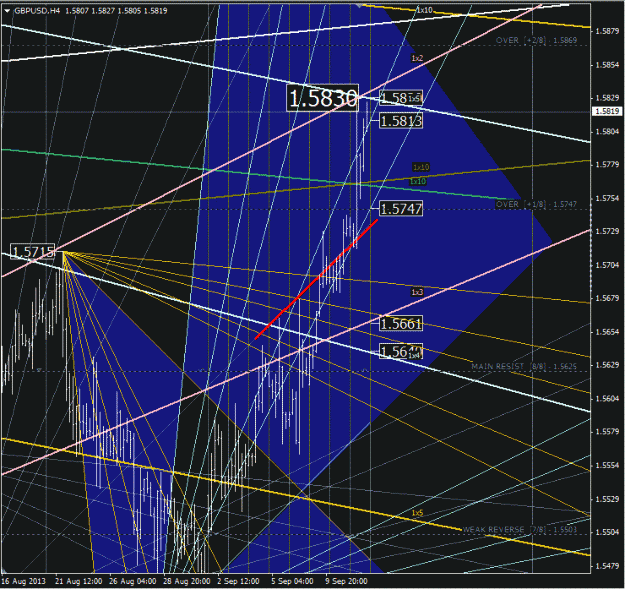
Task: Click the GBPUSD,H4 chart title
Action: coord(37,11)
